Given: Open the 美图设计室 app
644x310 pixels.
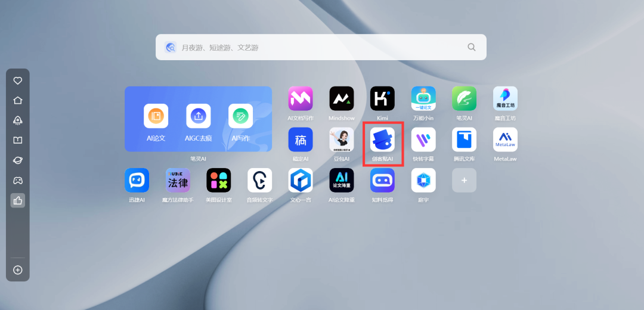Looking at the screenshot, I should coord(219,180).
